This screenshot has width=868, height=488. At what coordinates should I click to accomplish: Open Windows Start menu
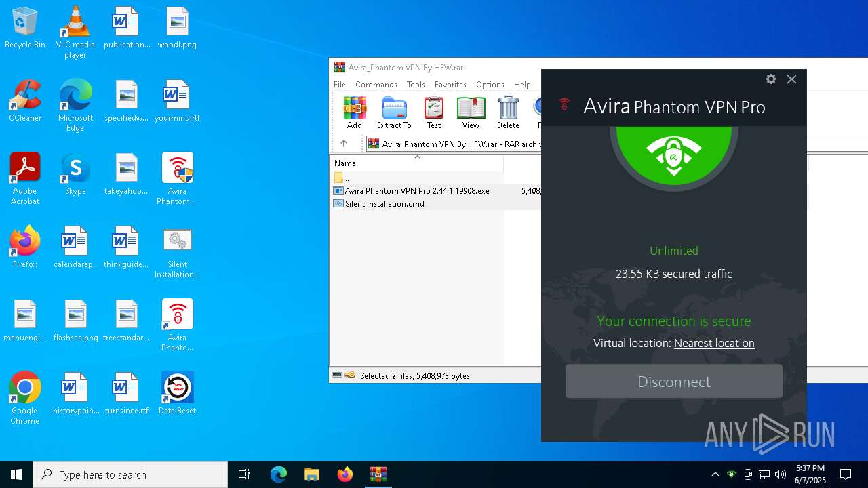coord(16,474)
